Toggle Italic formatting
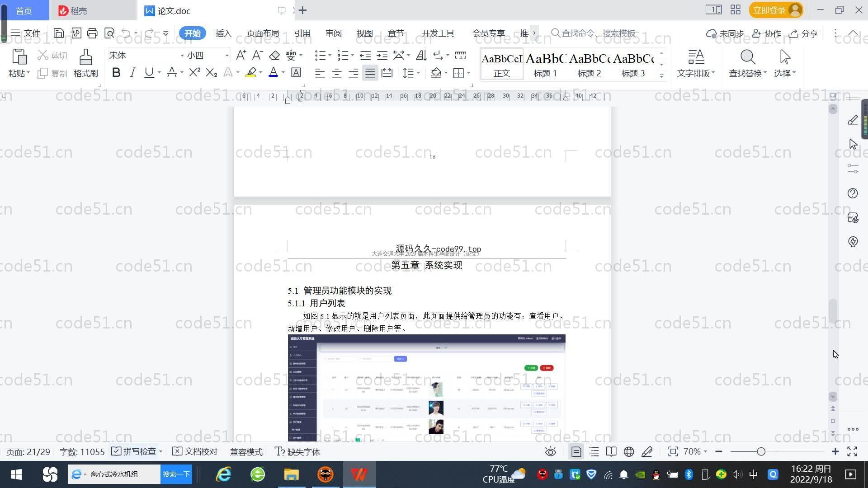The width and height of the screenshot is (868, 488). [132, 72]
